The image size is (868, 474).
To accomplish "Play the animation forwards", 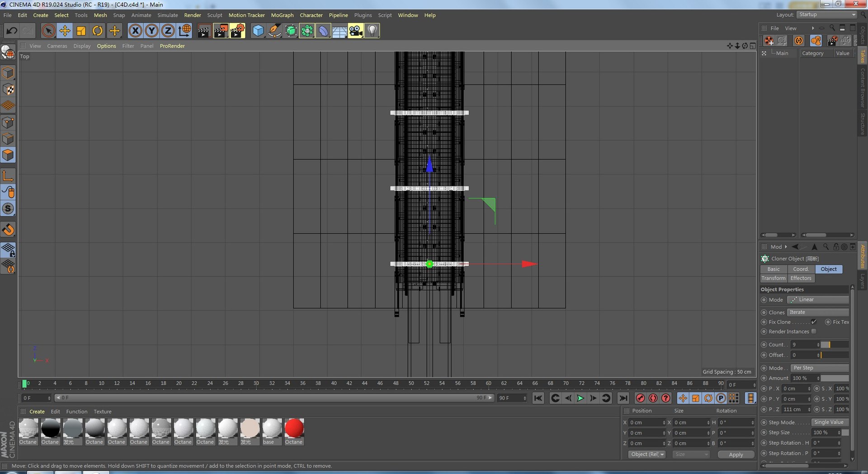I will tap(580, 398).
